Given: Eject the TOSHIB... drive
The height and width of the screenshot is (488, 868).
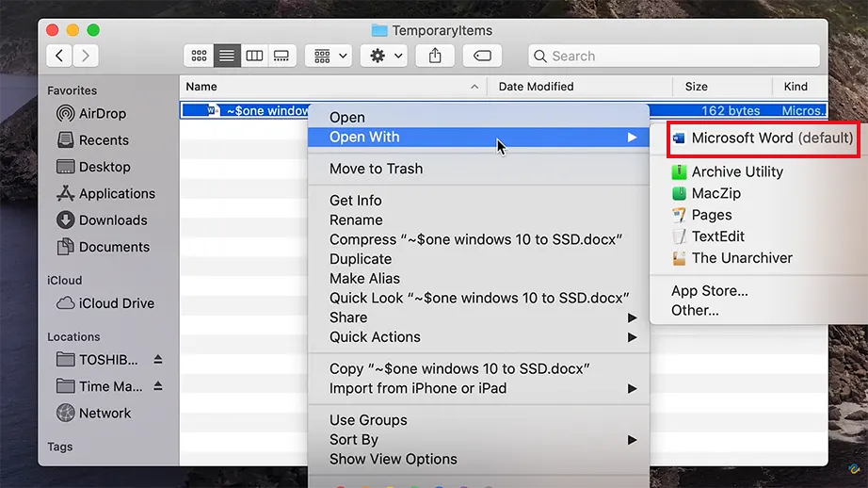Looking at the screenshot, I should pyautogui.click(x=158, y=360).
